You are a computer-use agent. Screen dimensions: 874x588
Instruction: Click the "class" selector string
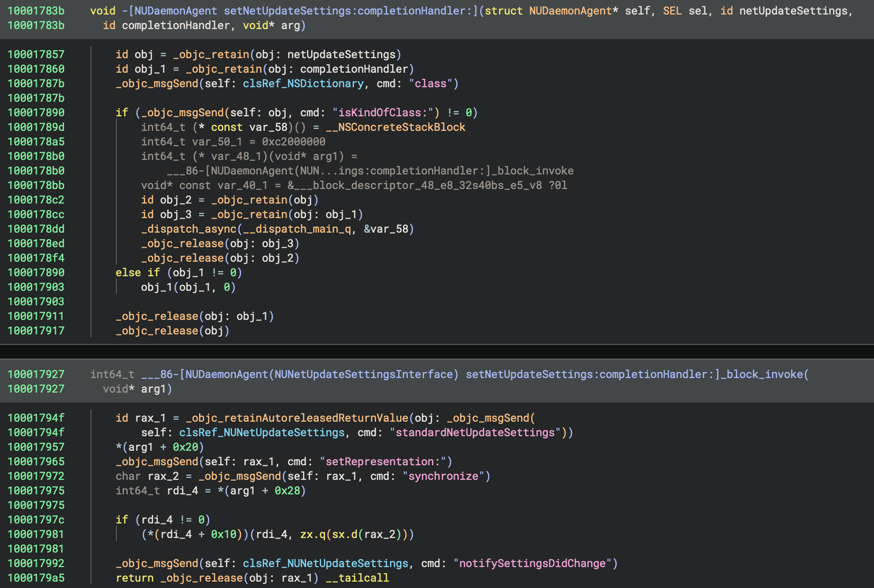(x=430, y=84)
